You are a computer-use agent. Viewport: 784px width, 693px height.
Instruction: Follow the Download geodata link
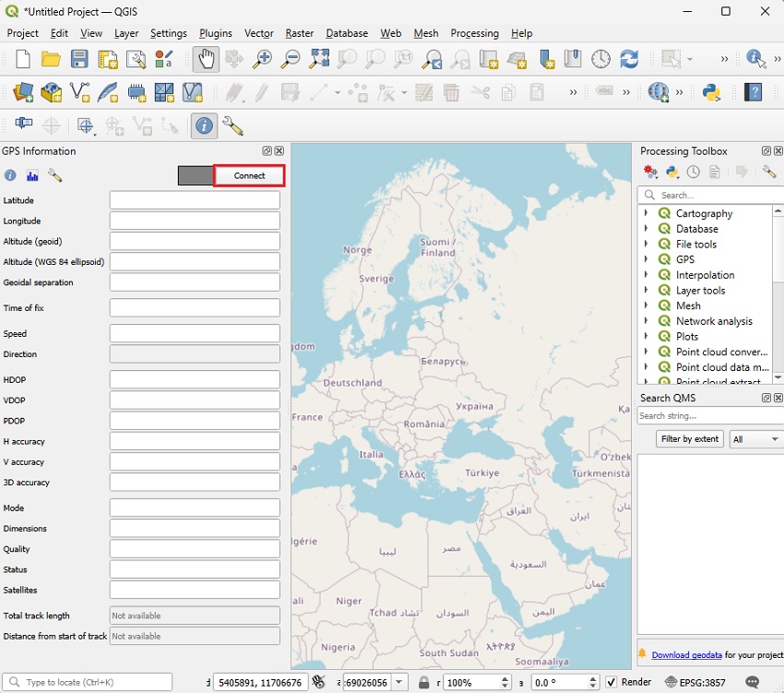(686, 655)
